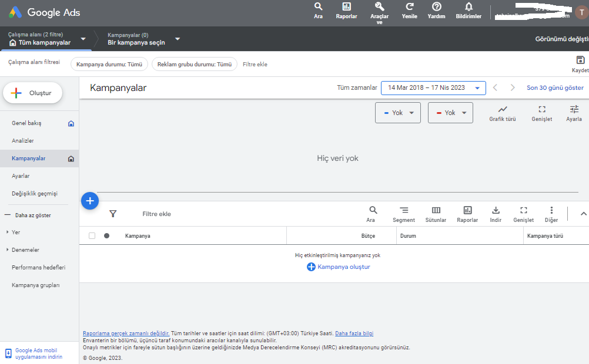Sort by the Kampanya türü column header

545,236
